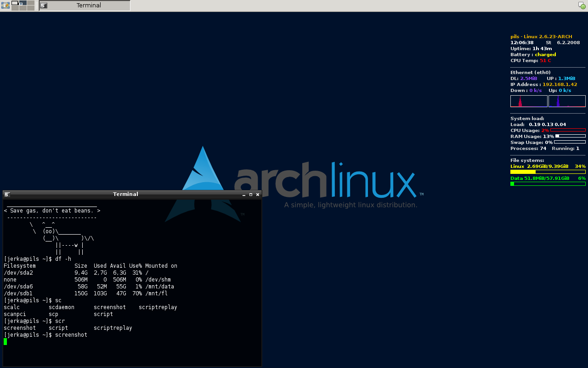Click the green Data filesystem usage bar
This screenshot has width=588, height=368.
pyautogui.click(x=548, y=184)
